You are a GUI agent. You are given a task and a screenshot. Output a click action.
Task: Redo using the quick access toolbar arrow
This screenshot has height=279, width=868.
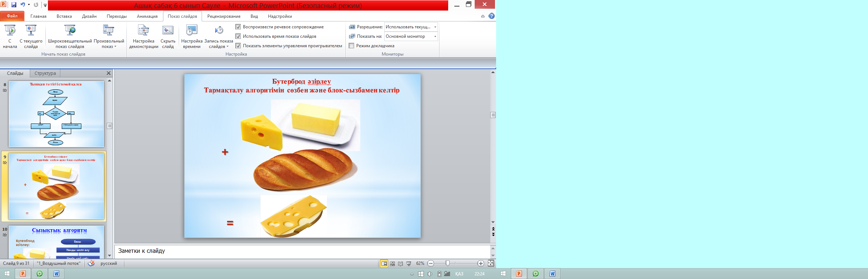pyautogui.click(x=36, y=5)
